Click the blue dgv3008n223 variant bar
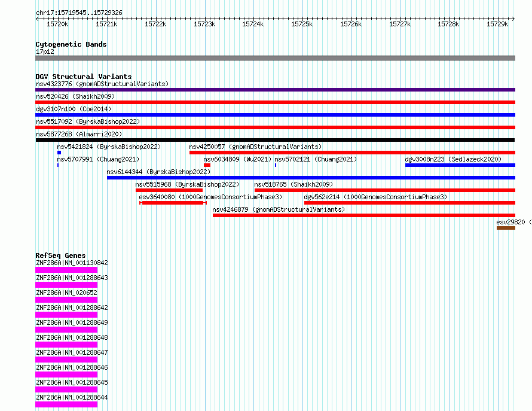This screenshot has width=532, height=411. [460, 165]
